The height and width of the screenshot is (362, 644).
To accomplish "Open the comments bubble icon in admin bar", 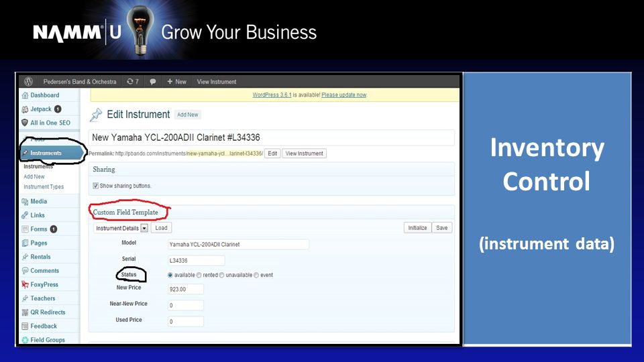I will coord(153,82).
